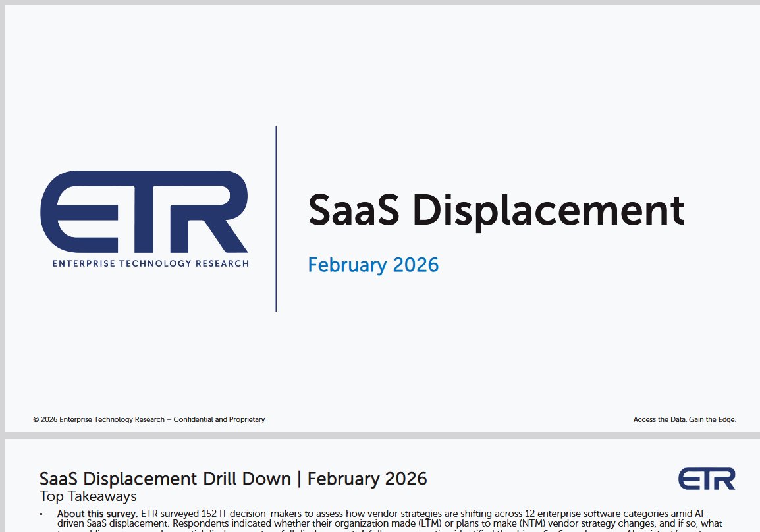This screenshot has width=760, height=532.
Task: Click the copyright "© 2026 Enterprise Technology Research" footer
Action: pyautogui.click(x=149, y=419)
